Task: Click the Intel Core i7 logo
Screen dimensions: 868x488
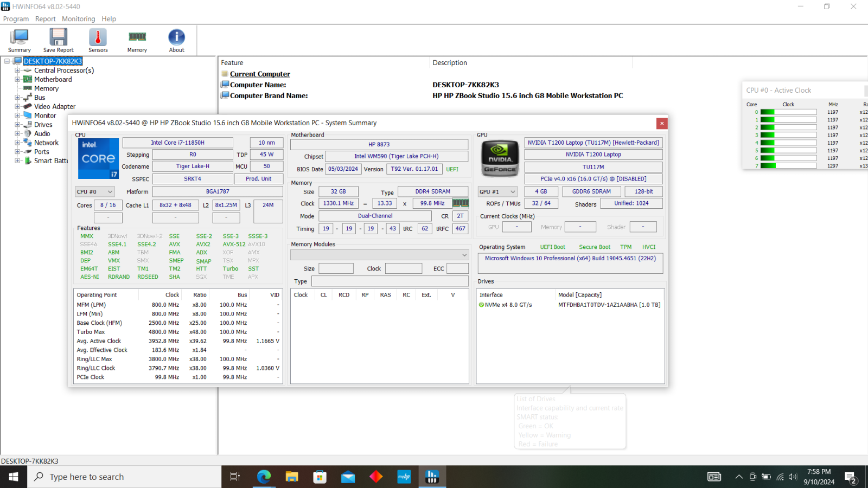Action: [98, 158]
